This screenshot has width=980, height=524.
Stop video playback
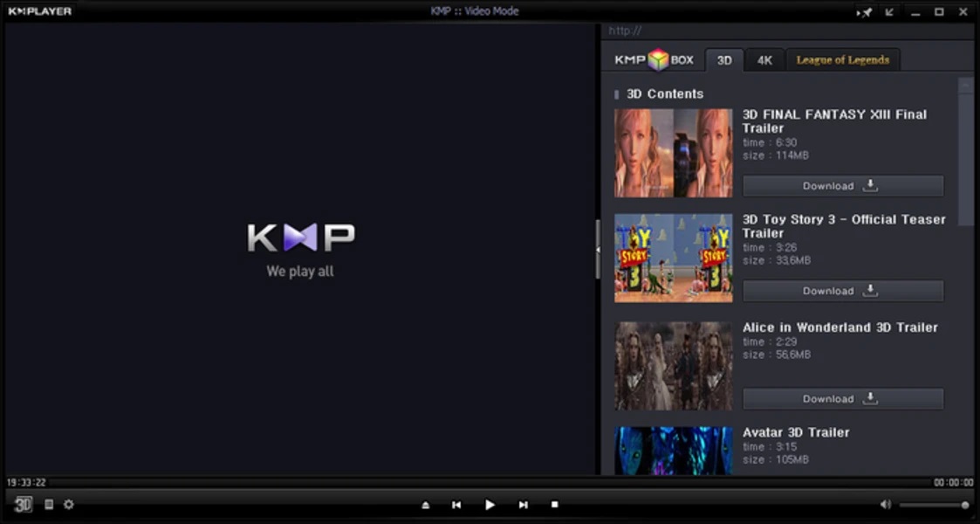[555, 504]
